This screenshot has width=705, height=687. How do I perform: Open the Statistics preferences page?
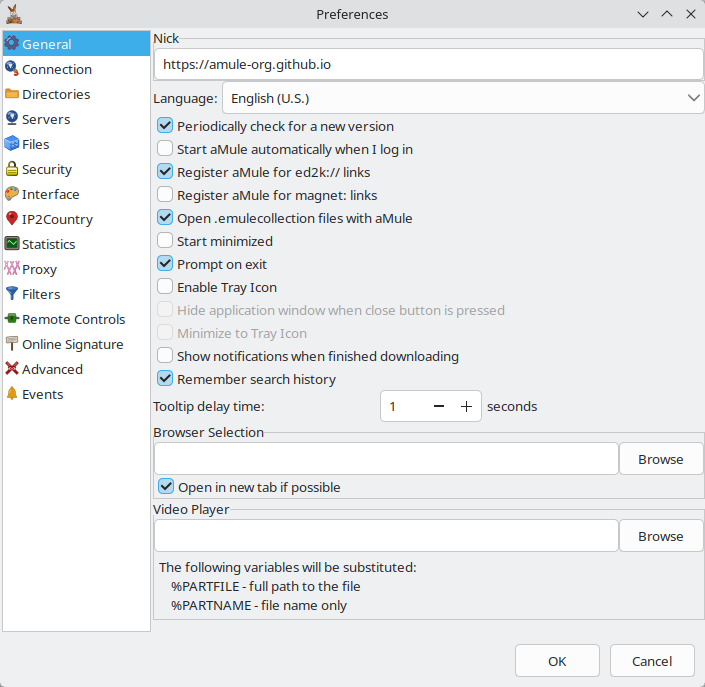(x=76, y=244)
